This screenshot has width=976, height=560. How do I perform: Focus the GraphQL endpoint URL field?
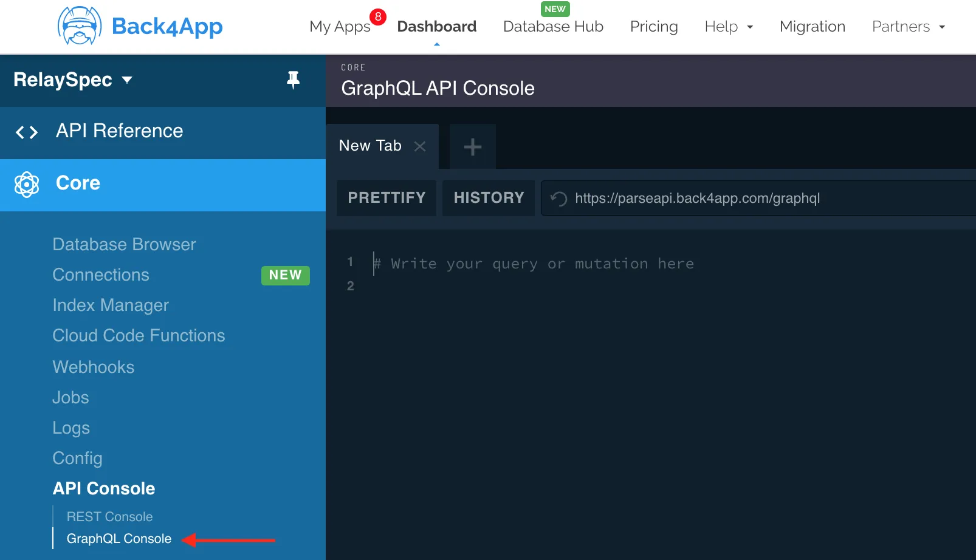pyautogui.click(x=758, y=198)
